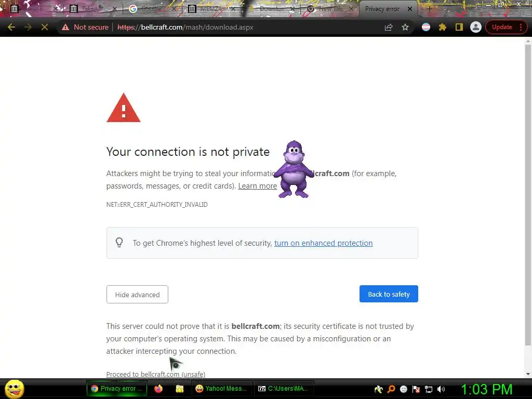The image size is (532, 399).
Task: Open the striped pink-blue extension icon
Action: pos(426,27)
